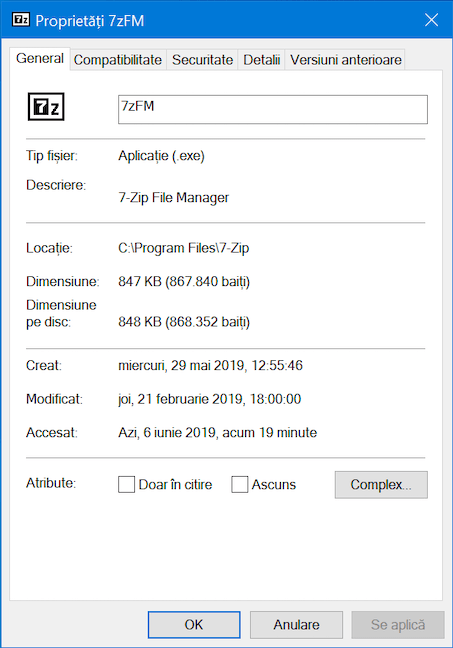
Task: Click the accessed value Azi, 6 iunie 2019
Action: (x=217, y=432)
